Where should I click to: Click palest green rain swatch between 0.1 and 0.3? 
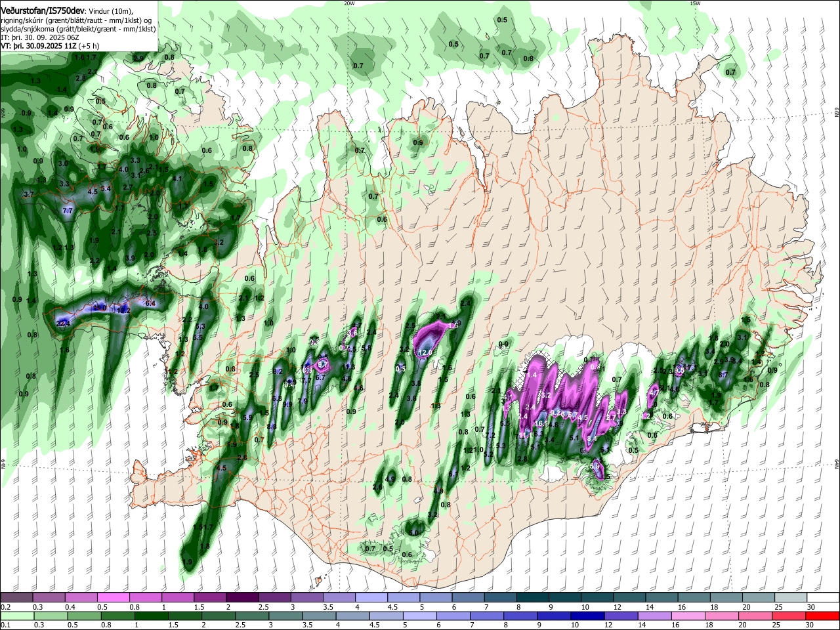16,616
